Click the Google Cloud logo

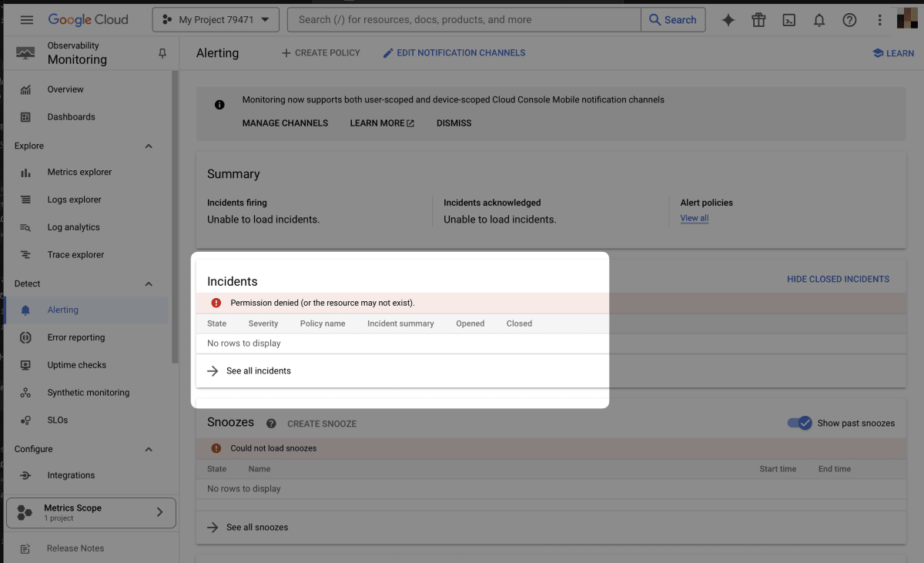(88, 20)
